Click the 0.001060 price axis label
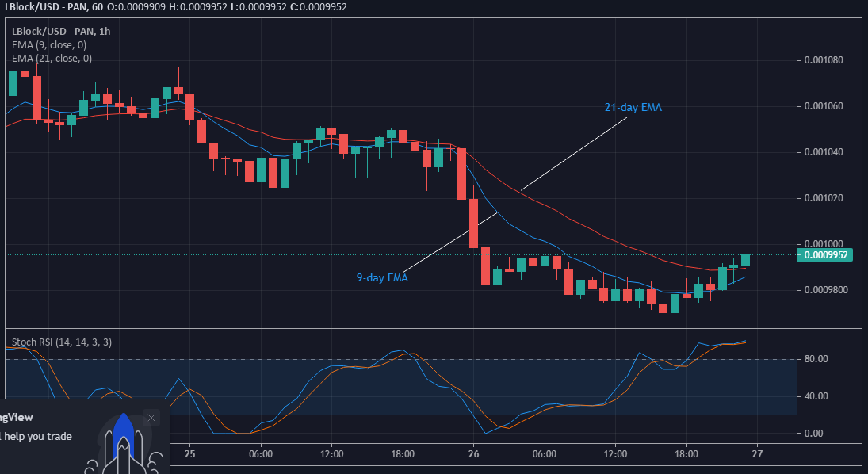 point(823,105)
